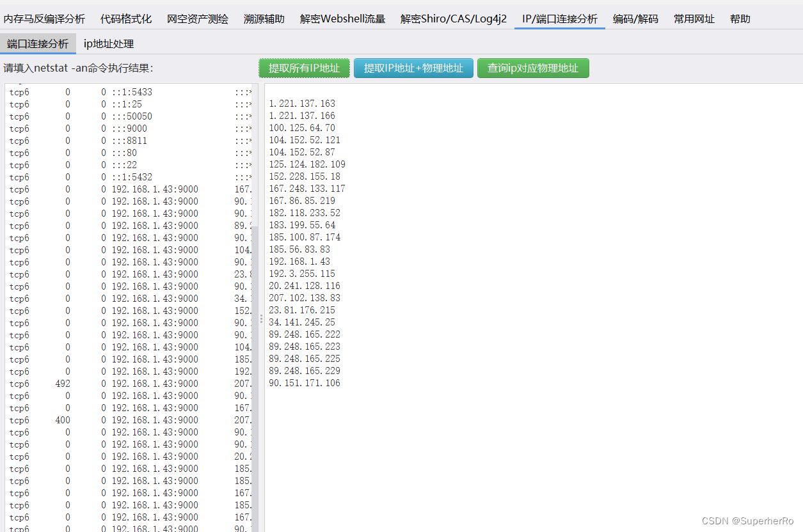This screenshot has width=803, height=532.
Task: Open the 编码/解码 tool
Action: point(635,19)
